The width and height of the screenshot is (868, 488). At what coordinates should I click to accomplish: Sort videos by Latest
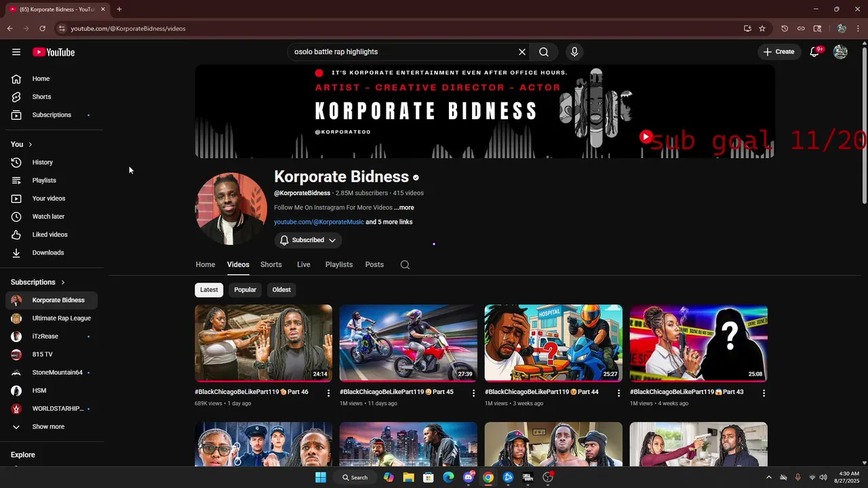tap(209, 290)
